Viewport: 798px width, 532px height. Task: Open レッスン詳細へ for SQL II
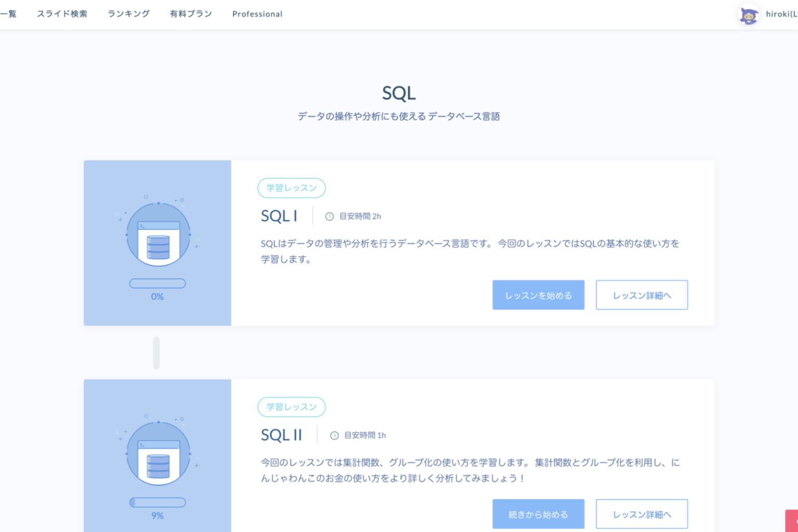click(642, 514)
